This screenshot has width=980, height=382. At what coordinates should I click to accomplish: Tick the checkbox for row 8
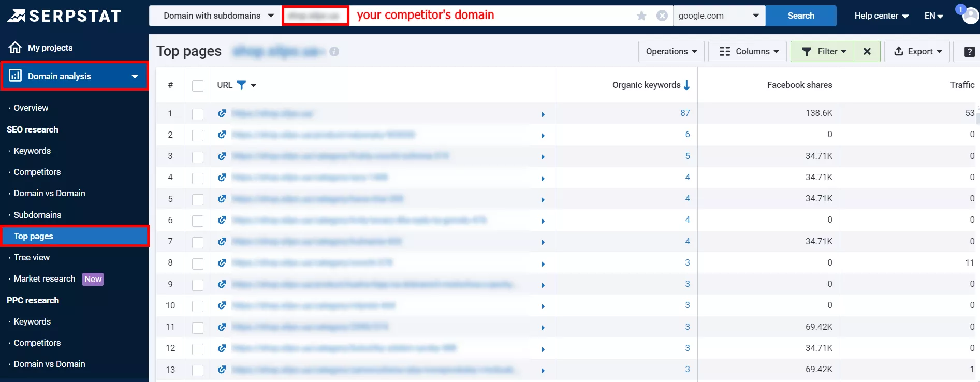coord(198,263)
